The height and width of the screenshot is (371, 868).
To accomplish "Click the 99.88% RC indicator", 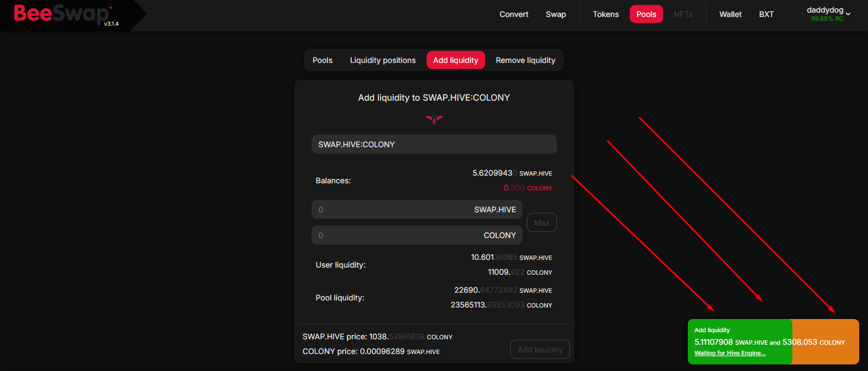I will tap(827, 19).
